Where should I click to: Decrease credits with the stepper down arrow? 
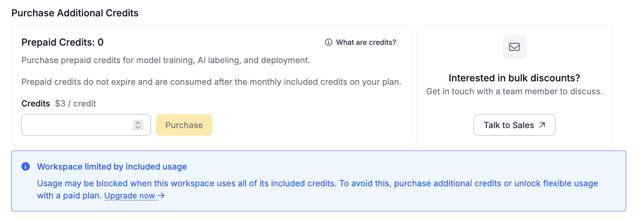(138, 127)
